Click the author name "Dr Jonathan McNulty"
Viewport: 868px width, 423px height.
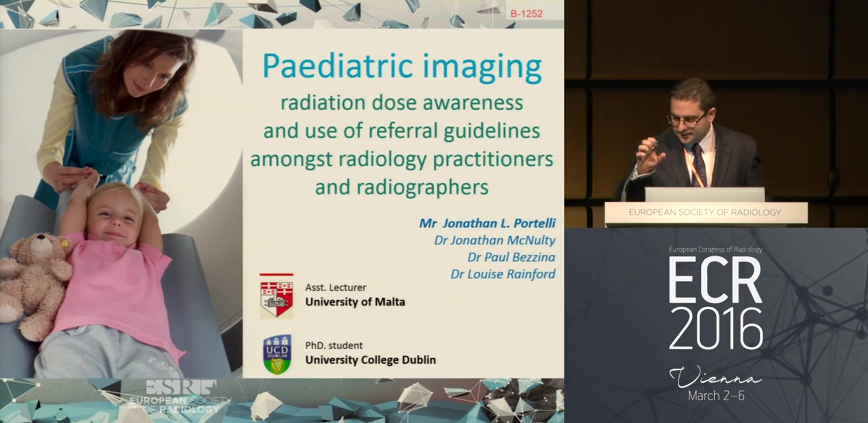click(x=495, y=240)
